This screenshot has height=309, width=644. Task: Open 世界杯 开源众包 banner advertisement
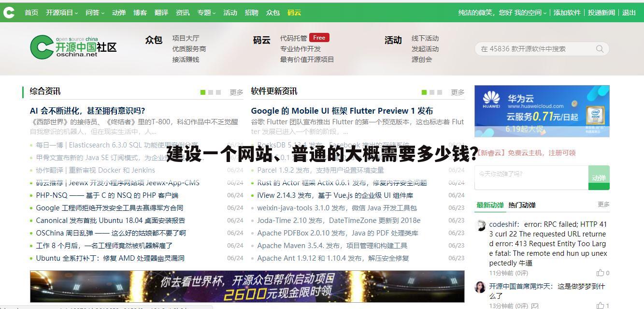247,287
